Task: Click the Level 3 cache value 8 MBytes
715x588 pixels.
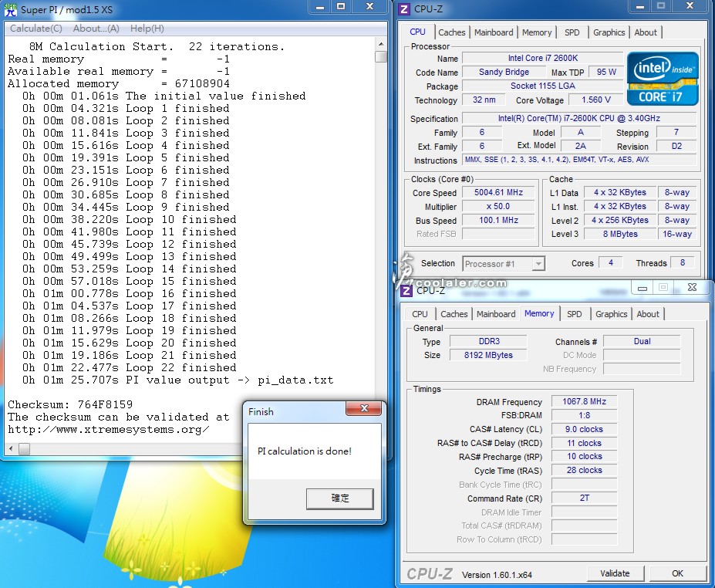Action: (x=620, y=234)
